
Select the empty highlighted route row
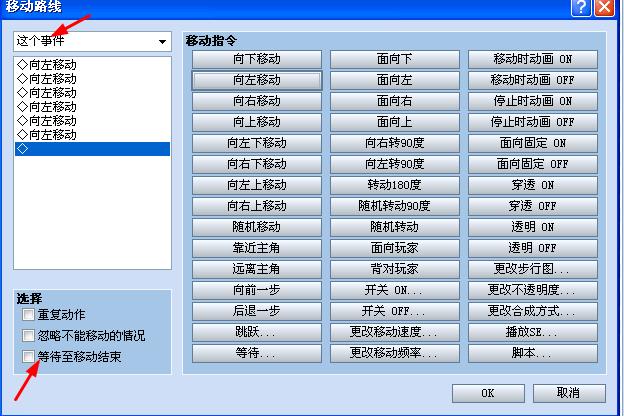coord(92,149)
